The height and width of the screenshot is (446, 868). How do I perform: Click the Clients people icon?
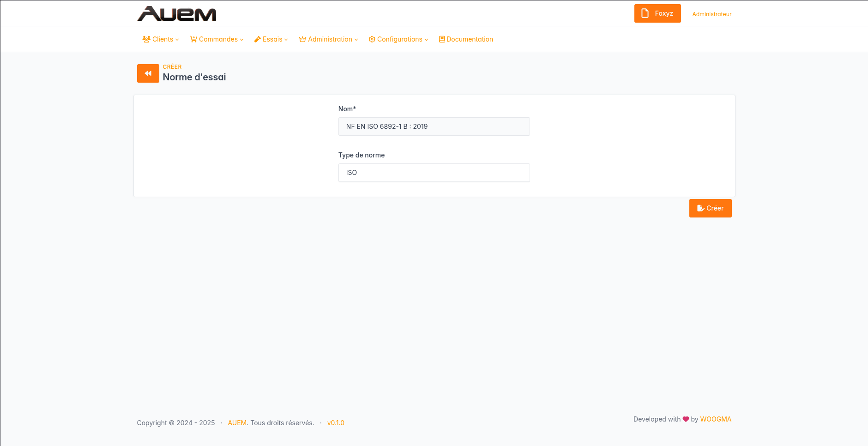pos(146,39)
